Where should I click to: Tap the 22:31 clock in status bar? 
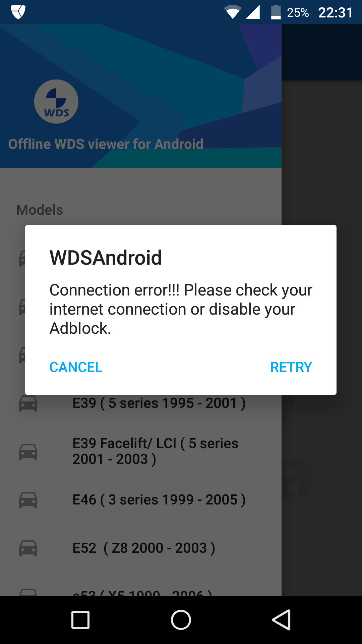pos(336,13)
